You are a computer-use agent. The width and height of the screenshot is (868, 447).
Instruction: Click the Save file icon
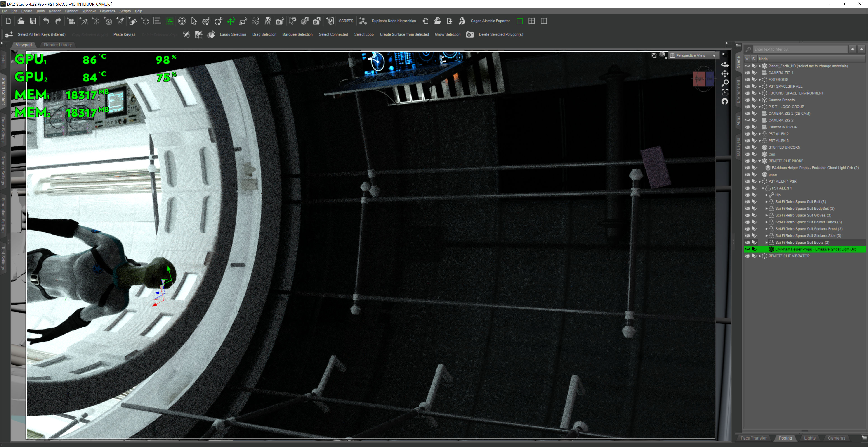click(33, 21)
